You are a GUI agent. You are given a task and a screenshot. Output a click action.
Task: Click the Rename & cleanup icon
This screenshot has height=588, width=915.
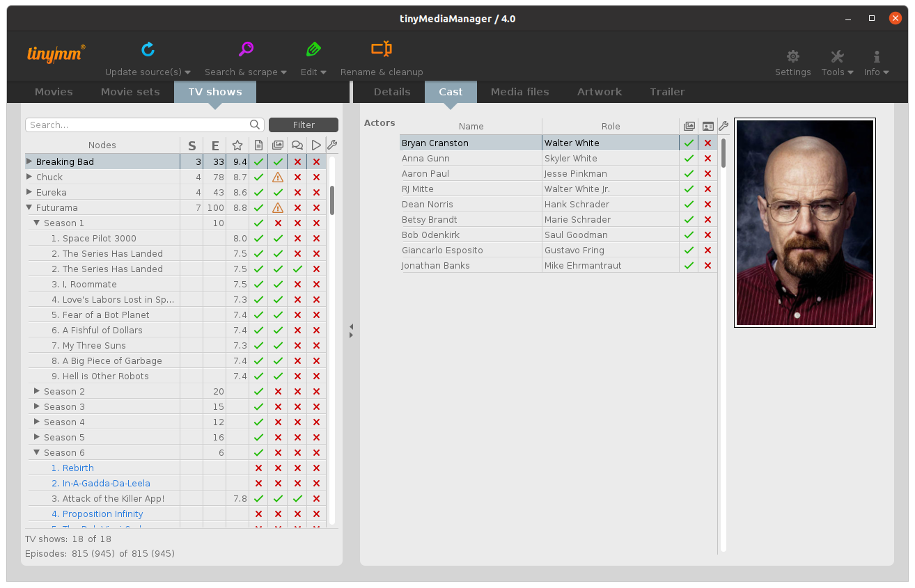click(381, 49)
